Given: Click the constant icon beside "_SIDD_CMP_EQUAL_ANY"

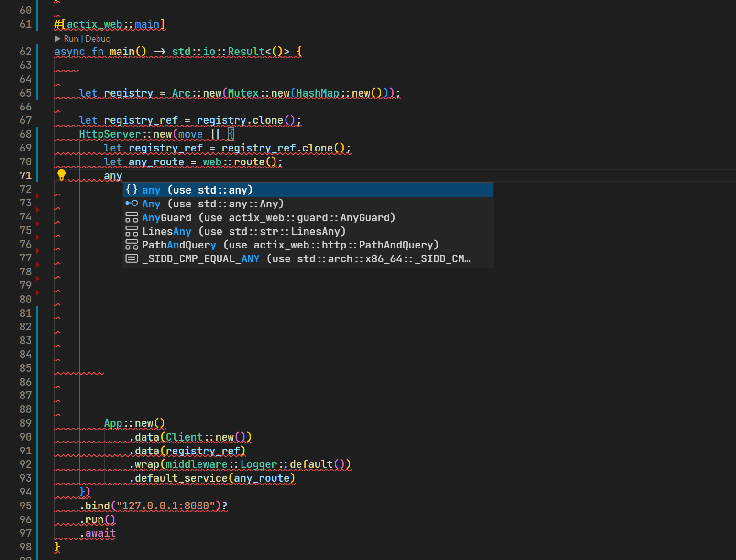Looking at the screenshot, I should coord(131,258).
